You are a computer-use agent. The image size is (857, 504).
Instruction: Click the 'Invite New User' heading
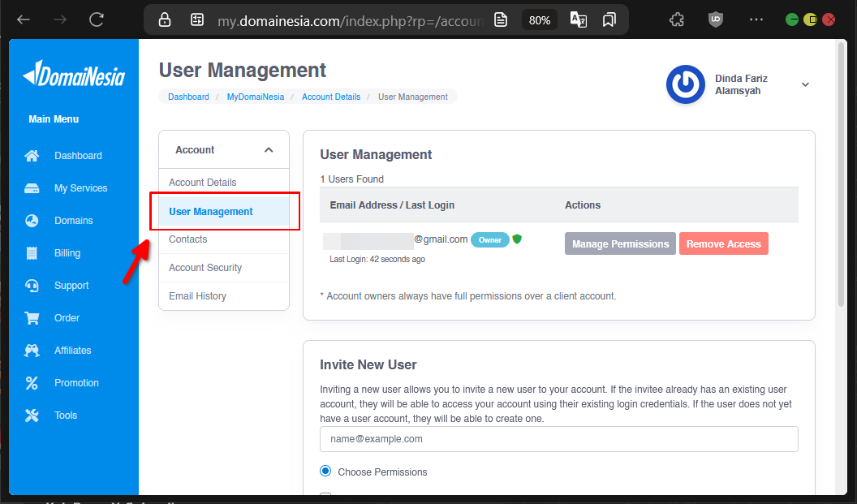(368, 364)
